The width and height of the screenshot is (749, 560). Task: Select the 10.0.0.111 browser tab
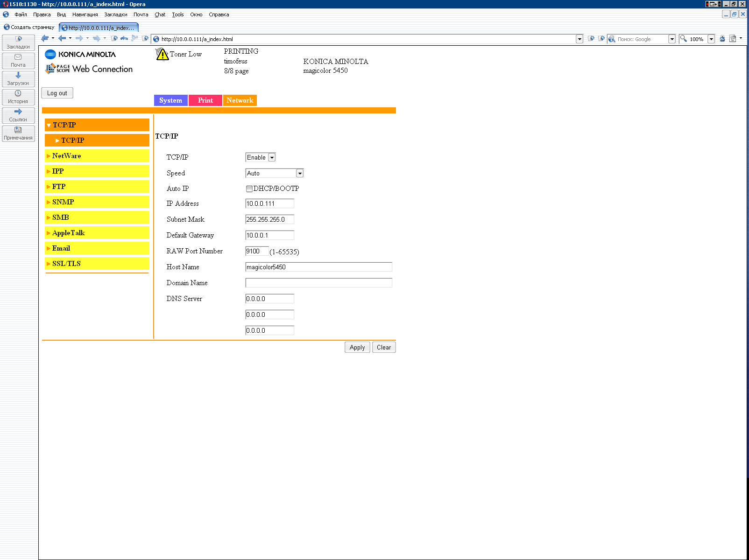[x=99, y=28]
